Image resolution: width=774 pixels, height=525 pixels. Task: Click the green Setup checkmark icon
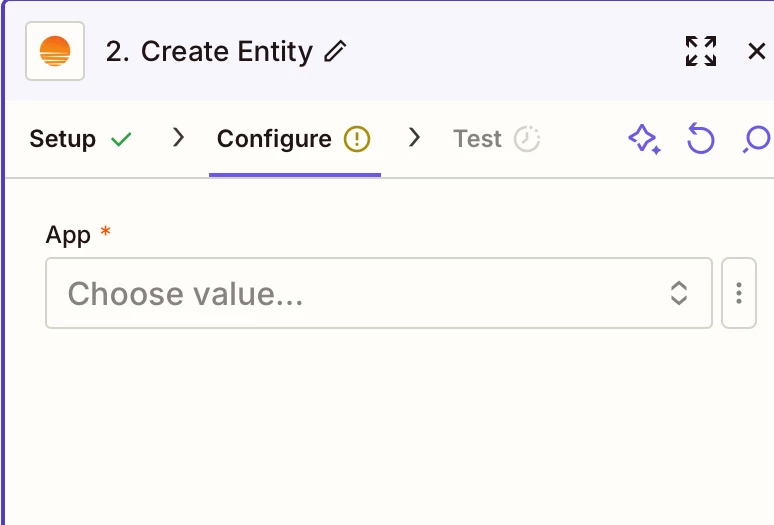121,139
